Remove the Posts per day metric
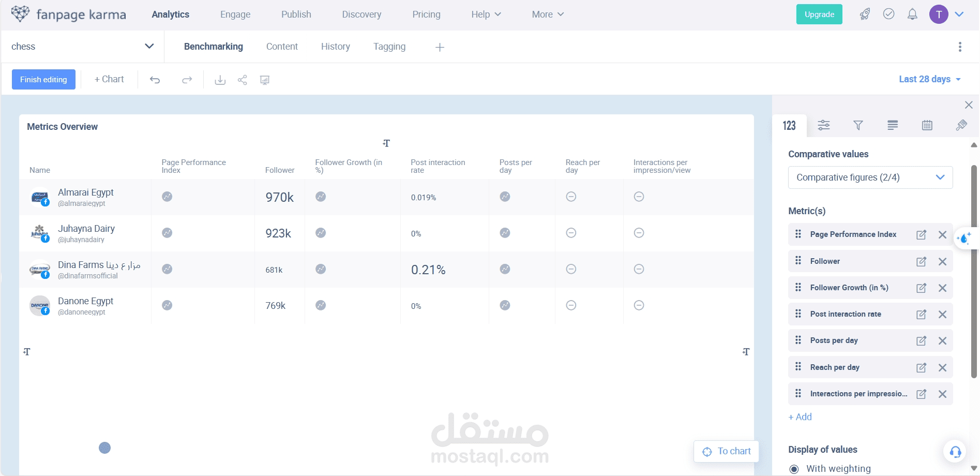Viewport: 980px width, 476px height. (x=942, y=341)
